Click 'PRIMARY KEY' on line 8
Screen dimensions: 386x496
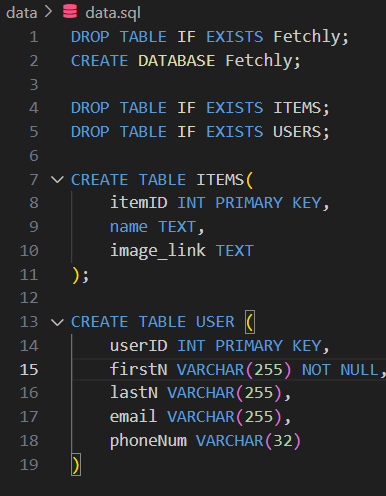(x=268, y=203)
